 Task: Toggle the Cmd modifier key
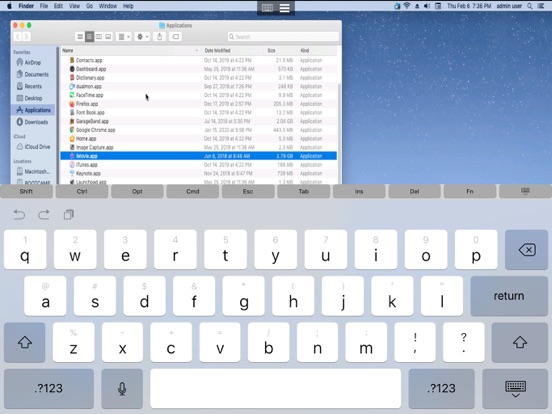(x=193, y=192)
